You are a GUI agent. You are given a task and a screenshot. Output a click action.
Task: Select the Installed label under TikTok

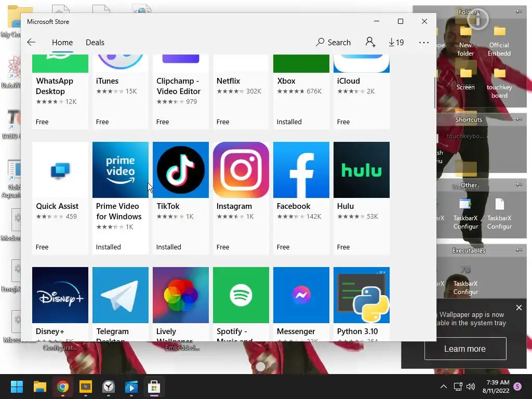(x=169, y=247)
